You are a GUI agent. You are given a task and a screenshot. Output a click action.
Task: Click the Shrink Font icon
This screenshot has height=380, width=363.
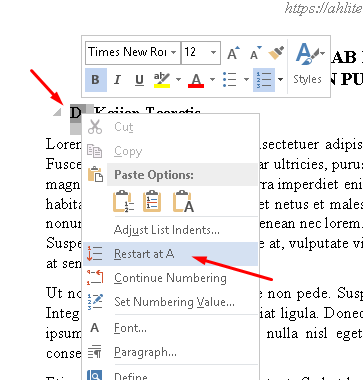(x=256, y=53)
